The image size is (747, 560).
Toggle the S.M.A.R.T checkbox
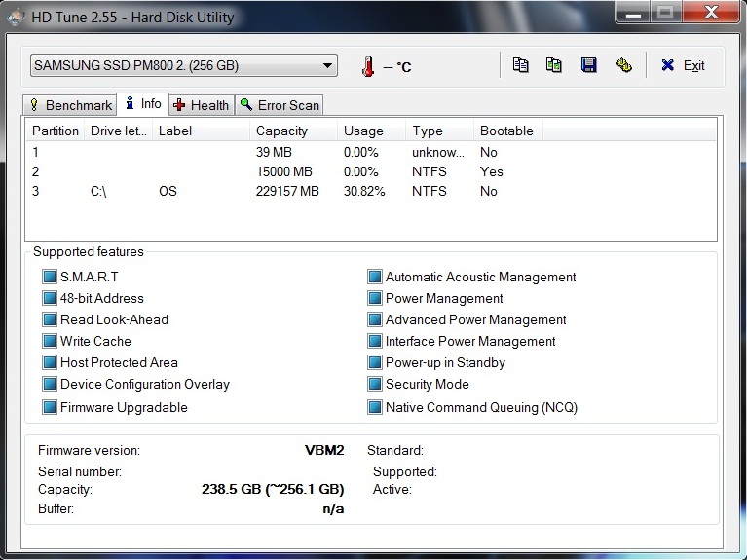point(50,277)
